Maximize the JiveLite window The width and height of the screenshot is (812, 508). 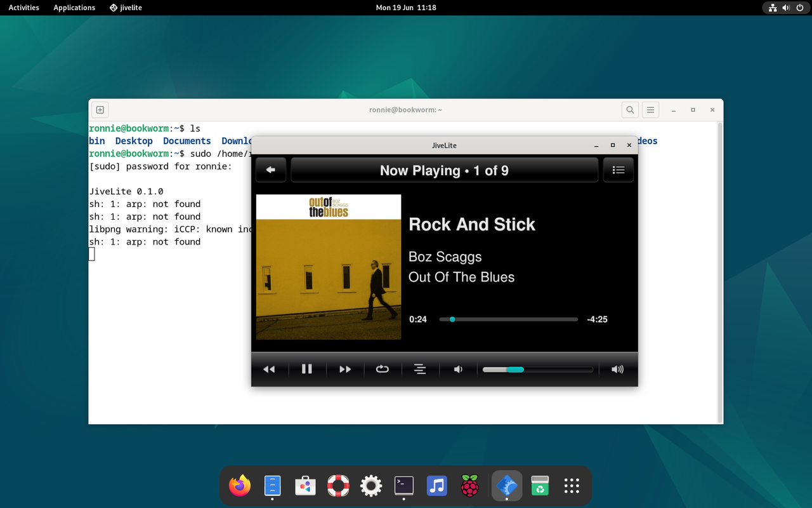tap(613, 145)
